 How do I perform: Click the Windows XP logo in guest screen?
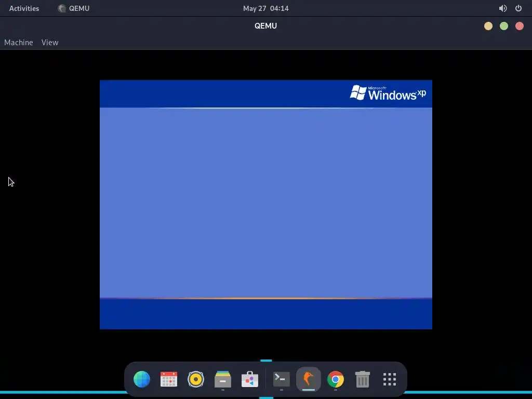coord(388,93)
